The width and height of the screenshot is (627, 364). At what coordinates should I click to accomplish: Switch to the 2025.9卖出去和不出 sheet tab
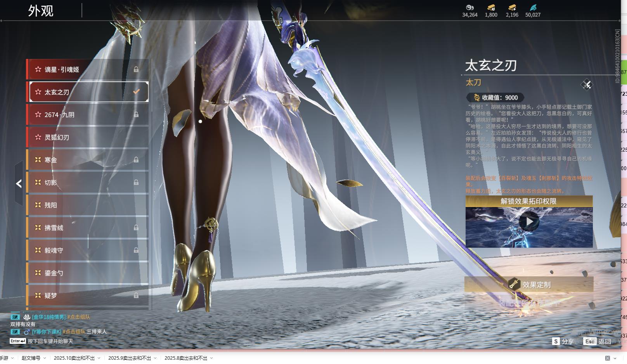pyautogui.click(x=130, y=358)
